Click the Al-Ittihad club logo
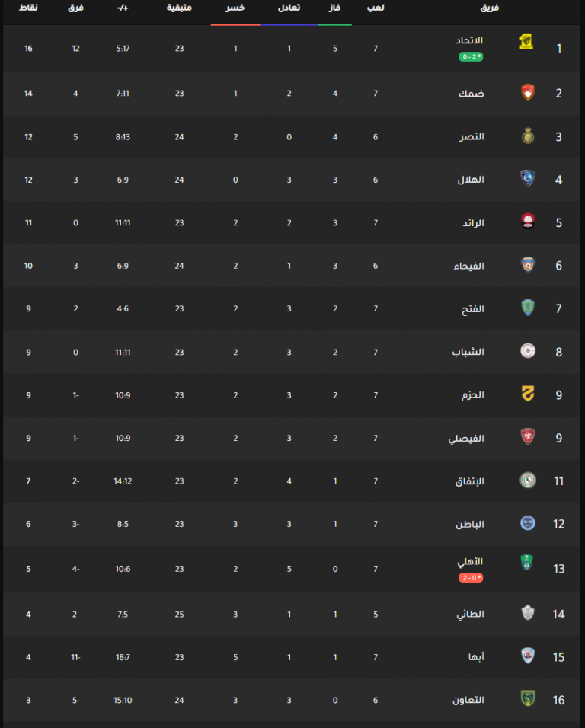The height and width of the screenshot is (728, 585). (x=526, y=42)
